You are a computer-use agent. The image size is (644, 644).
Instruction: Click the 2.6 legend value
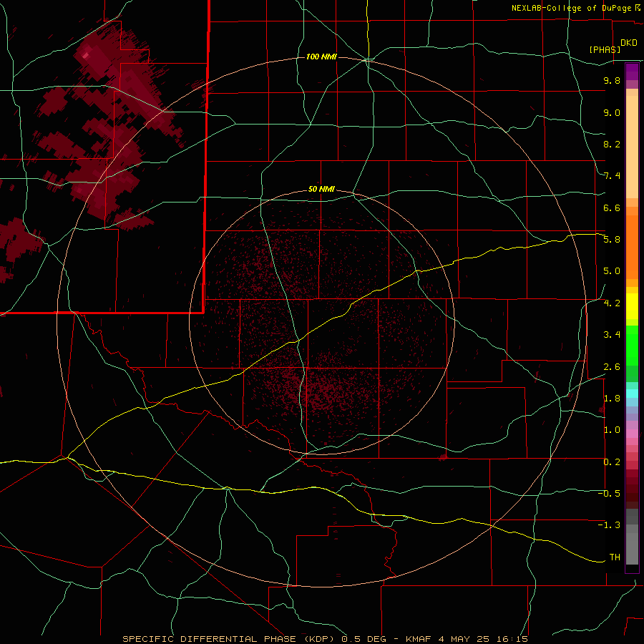(612, 367)
